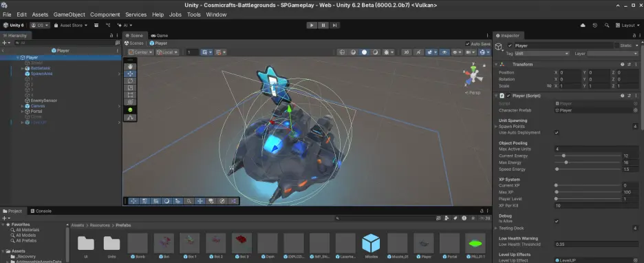Open the GameObject menu
This screenshot has width=644, height=263.
click(x=69, y=14)
